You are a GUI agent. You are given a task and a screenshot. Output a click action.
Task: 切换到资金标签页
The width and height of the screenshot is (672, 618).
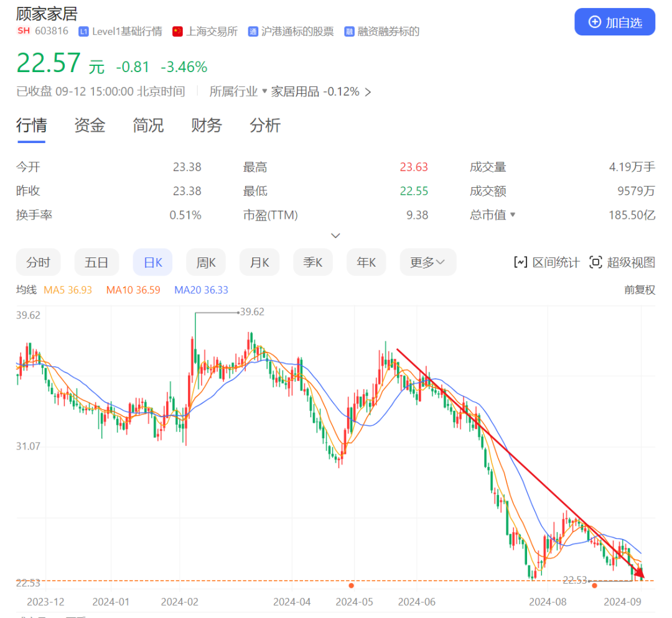(x=89, y=126)
